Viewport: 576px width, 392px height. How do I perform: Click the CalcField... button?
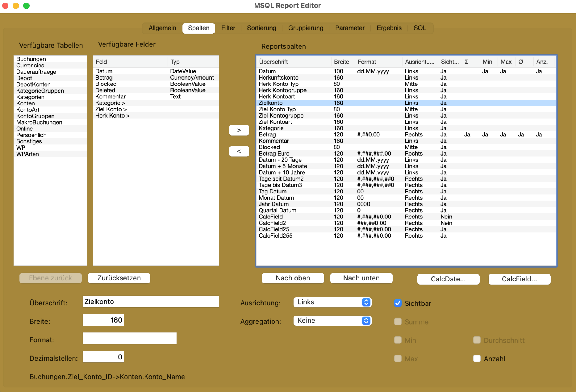[x=519, y=279]
